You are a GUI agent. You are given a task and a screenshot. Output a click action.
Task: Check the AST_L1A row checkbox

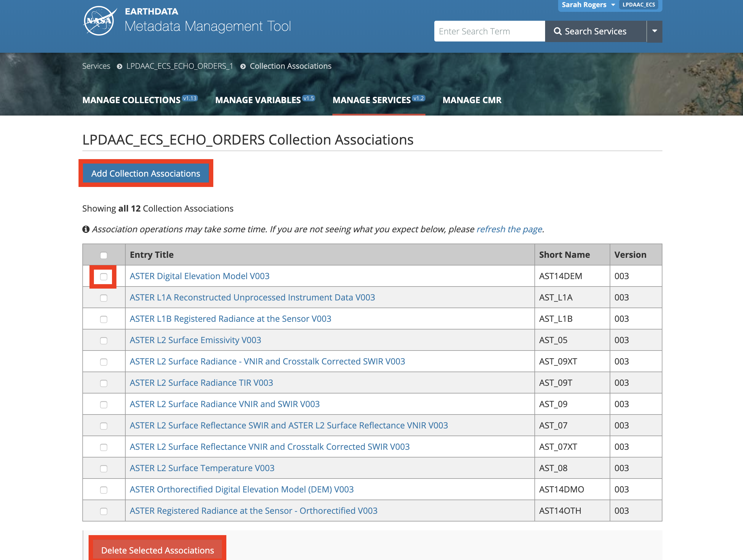[103, 298]
